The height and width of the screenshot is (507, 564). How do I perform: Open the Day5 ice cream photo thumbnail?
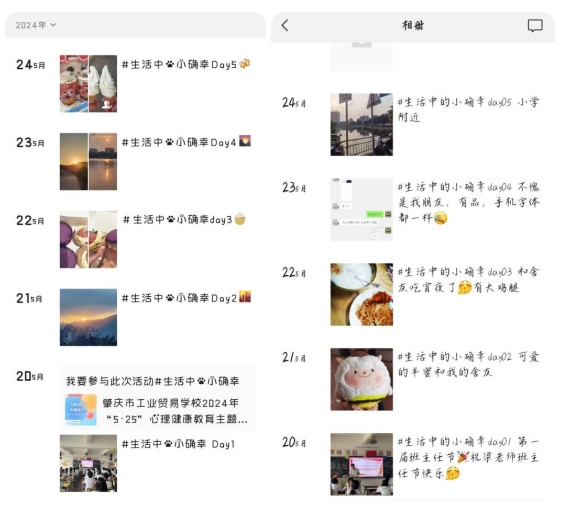88,83
